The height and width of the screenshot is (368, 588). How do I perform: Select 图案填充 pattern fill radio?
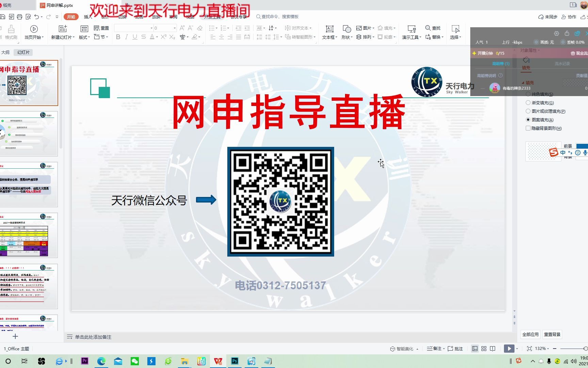[528, 120]
